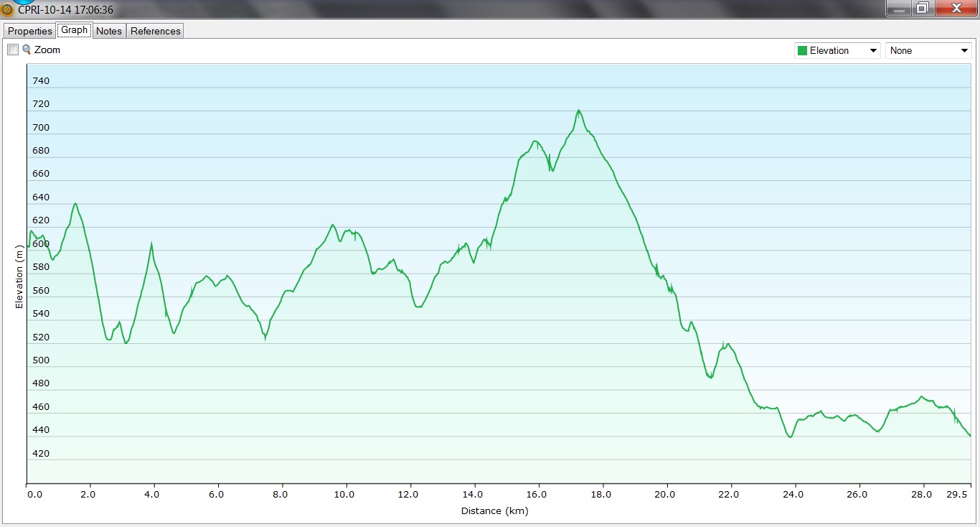Click the Elevation (m) axis label
980x527 pixels.
click(x=19, y=276)
